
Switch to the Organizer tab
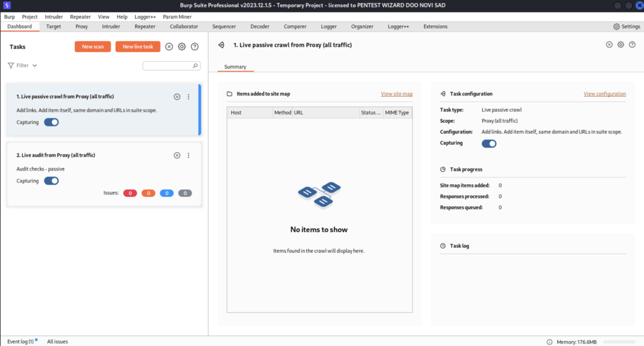pyautogui.click(x=362, y=26)
